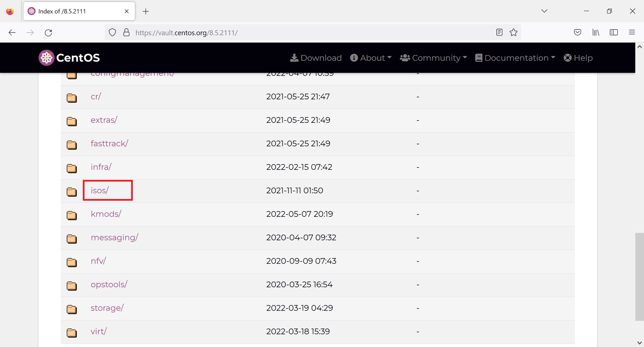
Task: Reload the current page
Action: (49, 33)
